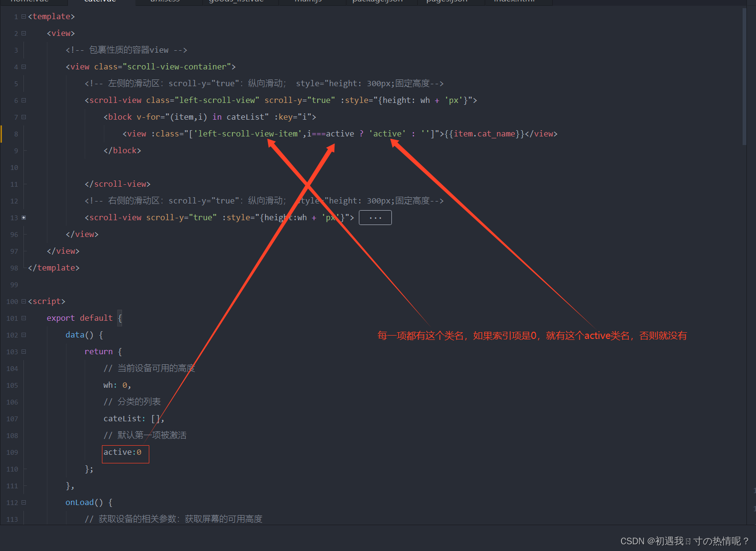This screenshot has width=756, height=551.
Task: Click class="scroll-view-container" attribute
Action: click(x=163, y=67)
